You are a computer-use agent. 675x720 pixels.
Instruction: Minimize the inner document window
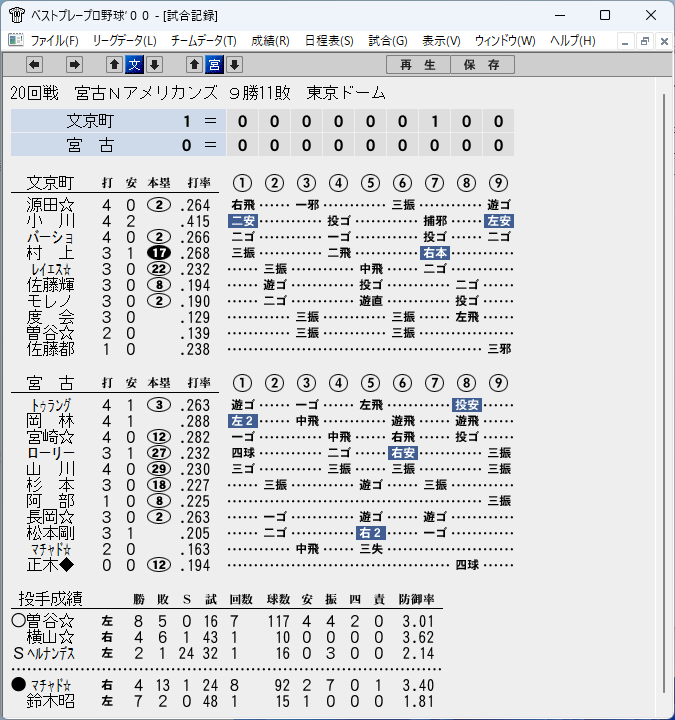pos(625,41)
